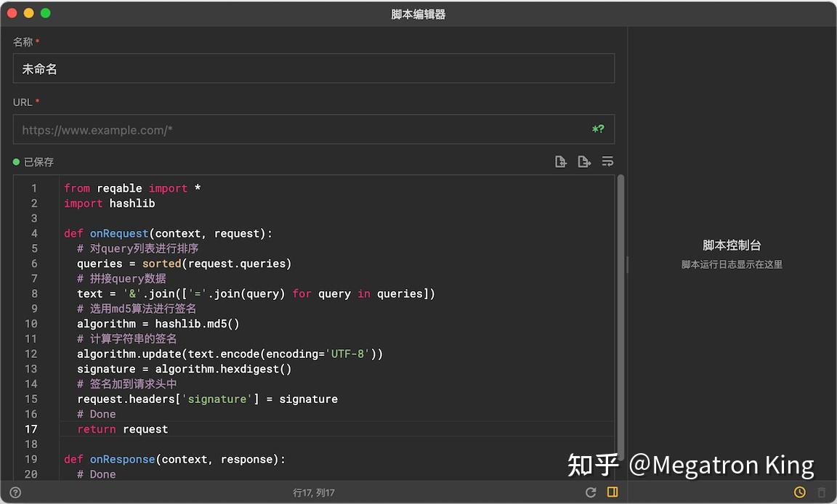Open run log history with the clock icon
Image resolution: width=837 pixels, height=504 pixels.
pos(799,492)
